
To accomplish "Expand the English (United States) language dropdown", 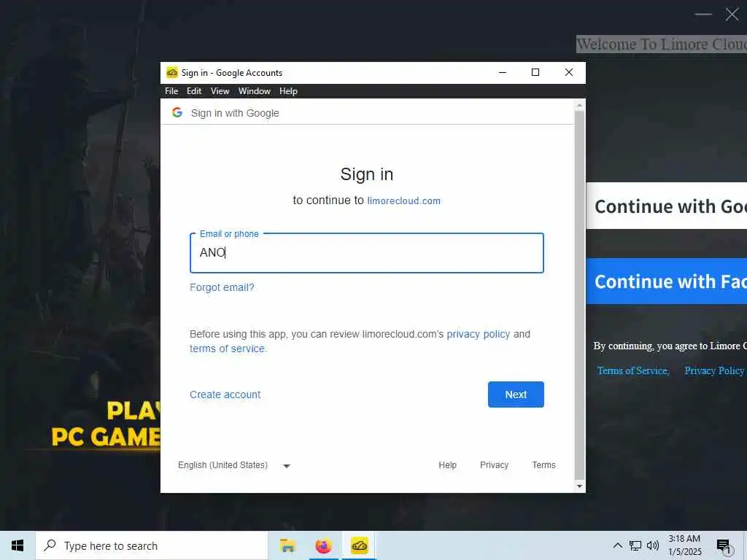I will click(x=234, y=465).
